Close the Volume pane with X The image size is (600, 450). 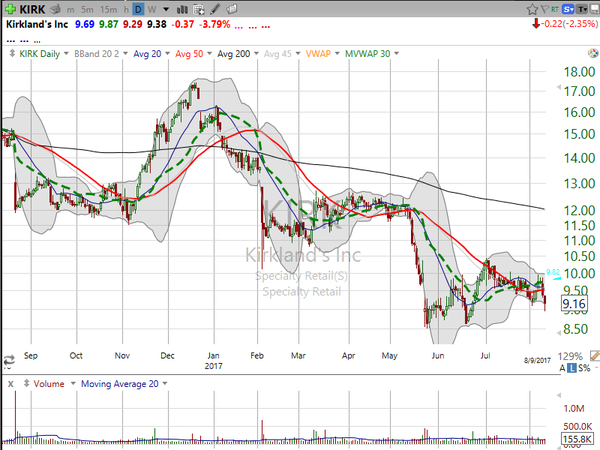[x=11, y=384]
